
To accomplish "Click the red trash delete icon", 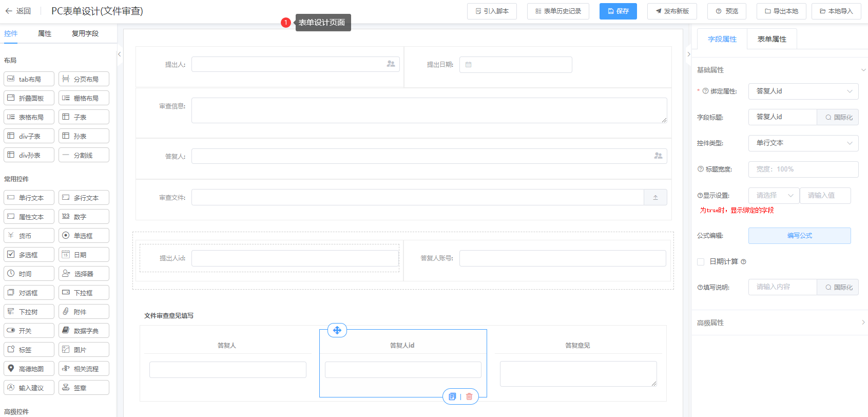I will pyautogui.click(x=469, y=396).
